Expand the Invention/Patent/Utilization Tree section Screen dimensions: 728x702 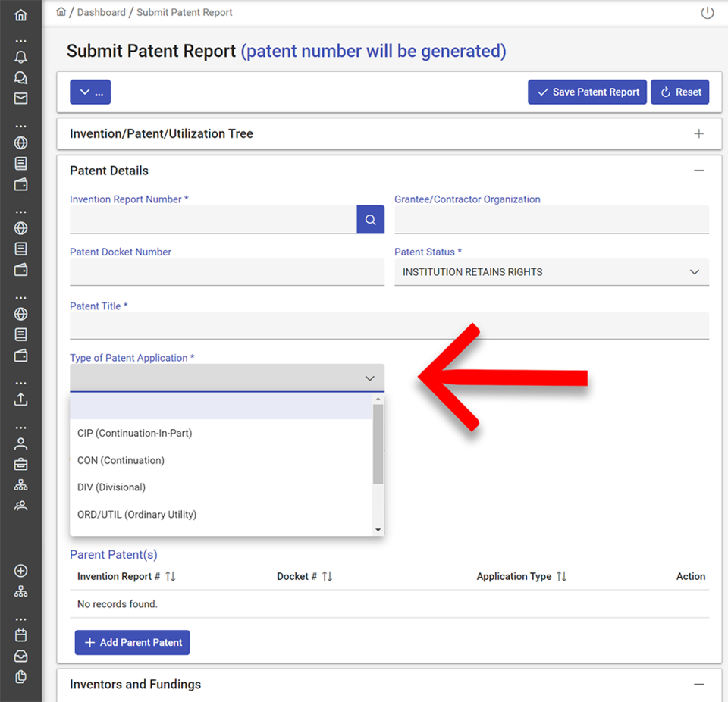[698, 133]
